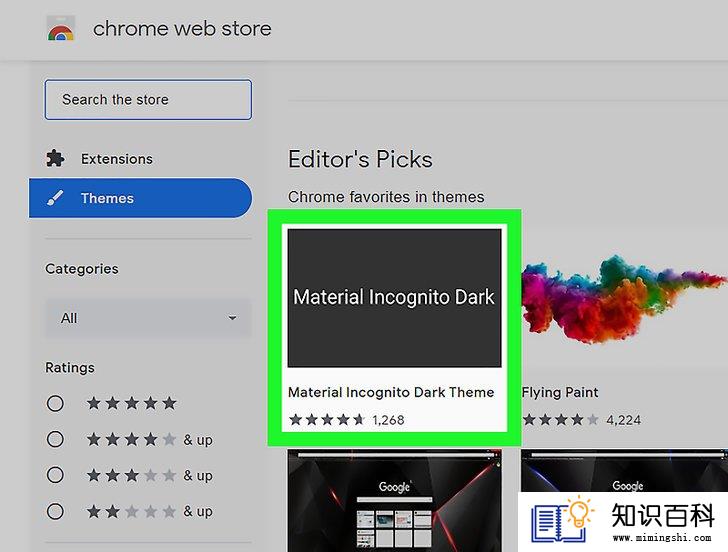Click the 4,224 ratings count
The height and width of the screenshot is (552, 728).
(624, 420)
